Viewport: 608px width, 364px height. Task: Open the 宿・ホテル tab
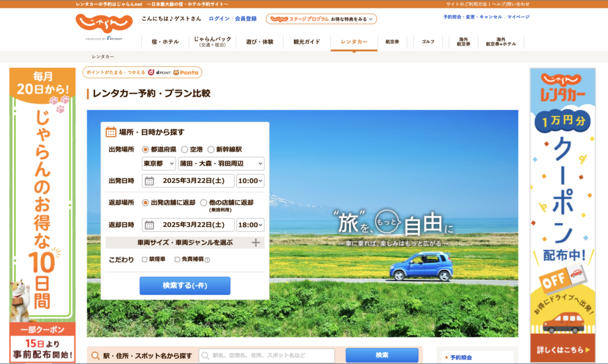pyautogui.click(x=165, y=42)
